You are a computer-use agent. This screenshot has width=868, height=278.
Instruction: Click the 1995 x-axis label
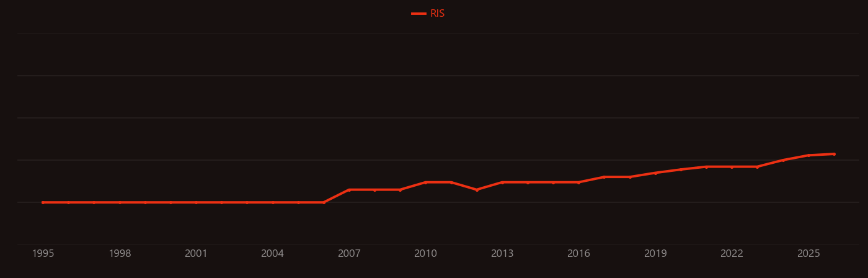43,254
